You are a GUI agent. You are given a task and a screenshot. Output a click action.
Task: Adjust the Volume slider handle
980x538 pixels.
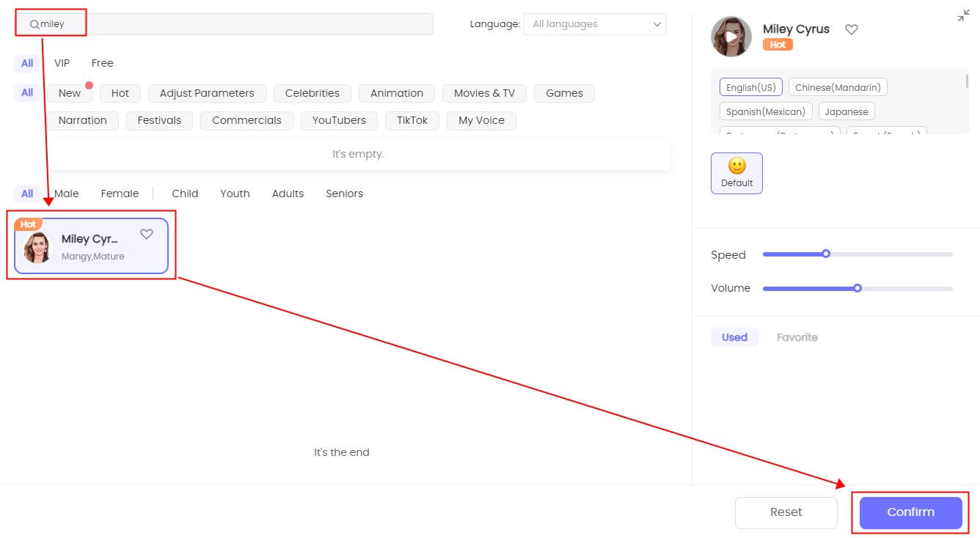pos(857,288)
